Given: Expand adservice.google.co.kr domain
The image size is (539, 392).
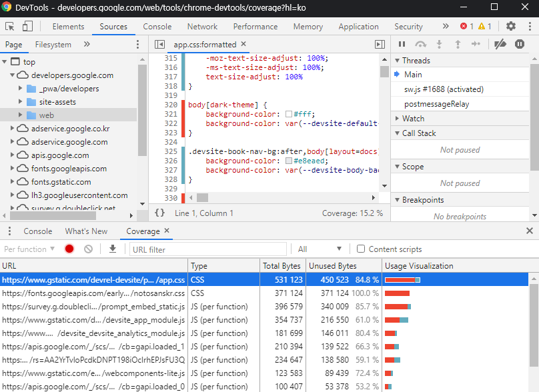Looking at the screenshot, I should coord(13,128).
